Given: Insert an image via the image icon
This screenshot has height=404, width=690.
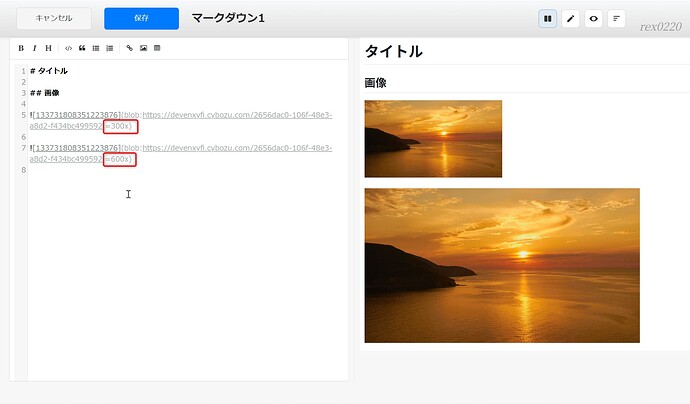Looking at the screenshot, I should point(143,48).
